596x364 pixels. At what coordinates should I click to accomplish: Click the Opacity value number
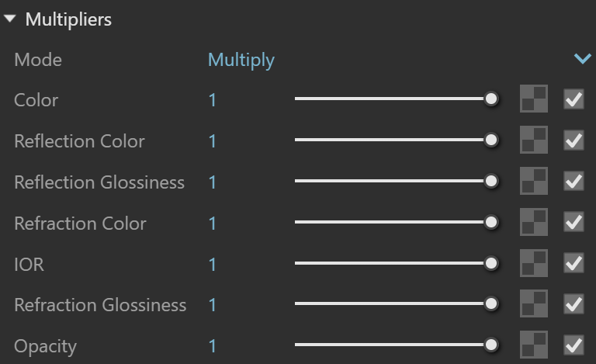click(212, 346)
